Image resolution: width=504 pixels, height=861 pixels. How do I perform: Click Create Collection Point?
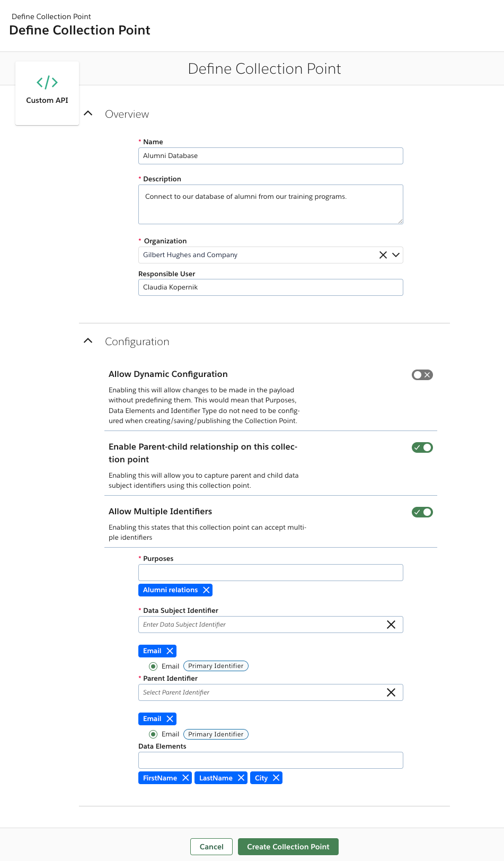[288, 847]
